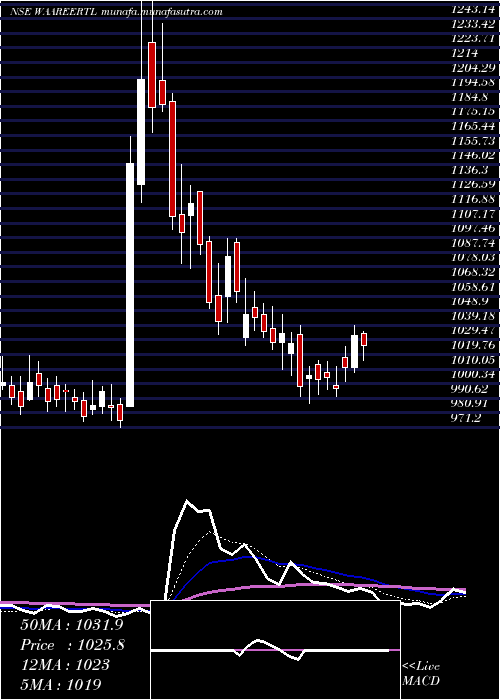The height and width of the screenshot is (700, 500).
Task: Click the 1233.42 price axis label
Action: tap(472, 25)
